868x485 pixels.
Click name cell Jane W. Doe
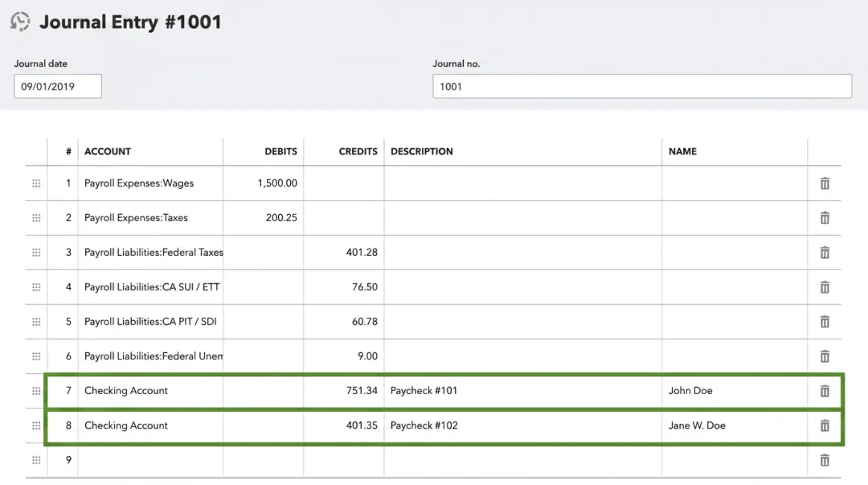pyautogui.click(x=735, y=425)
